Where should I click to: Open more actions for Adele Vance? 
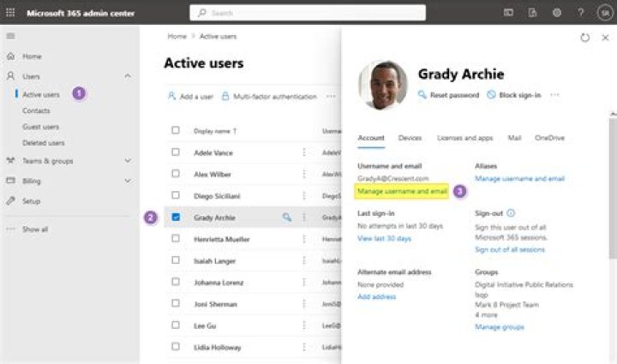click(x=304, y=152)
